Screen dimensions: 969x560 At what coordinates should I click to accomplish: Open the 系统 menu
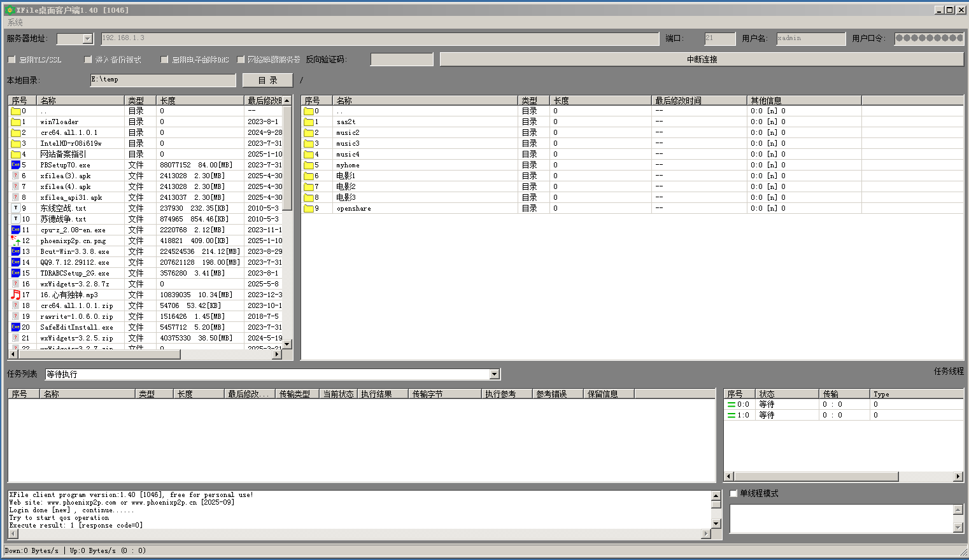coord(15,22)
